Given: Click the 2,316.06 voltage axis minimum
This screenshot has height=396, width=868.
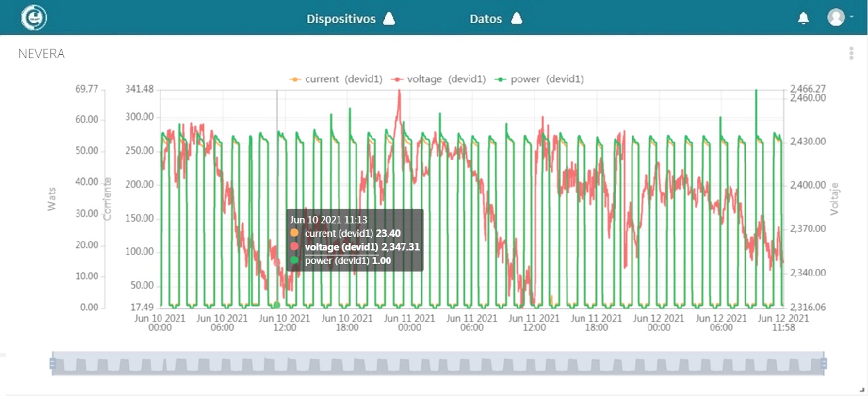Looking at the screenshot, I should 808,307.
